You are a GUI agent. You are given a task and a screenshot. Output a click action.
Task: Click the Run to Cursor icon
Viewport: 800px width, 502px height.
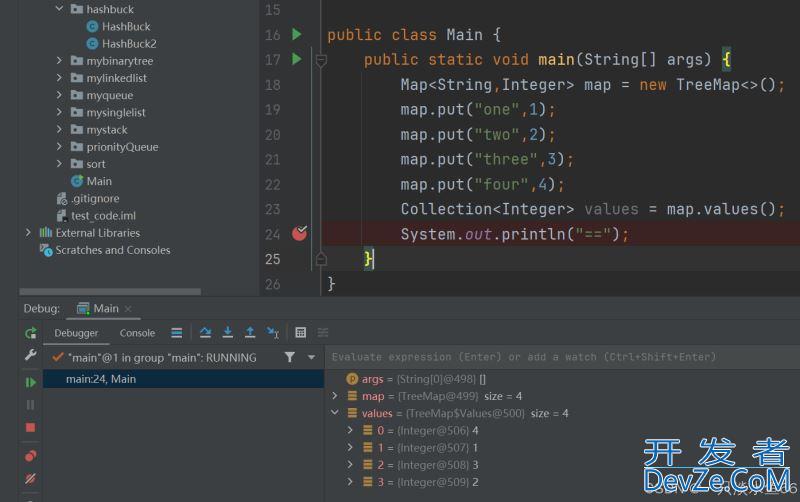273,333
